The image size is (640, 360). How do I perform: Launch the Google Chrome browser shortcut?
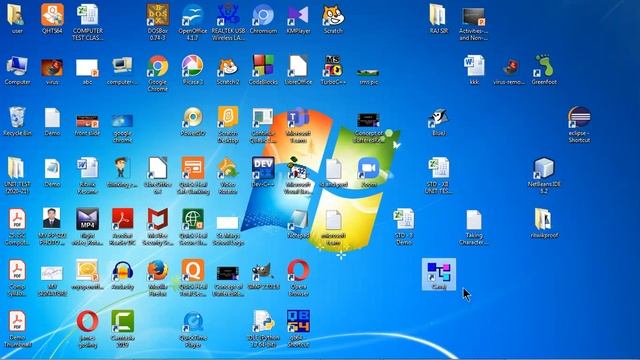[x=158, y=67]
